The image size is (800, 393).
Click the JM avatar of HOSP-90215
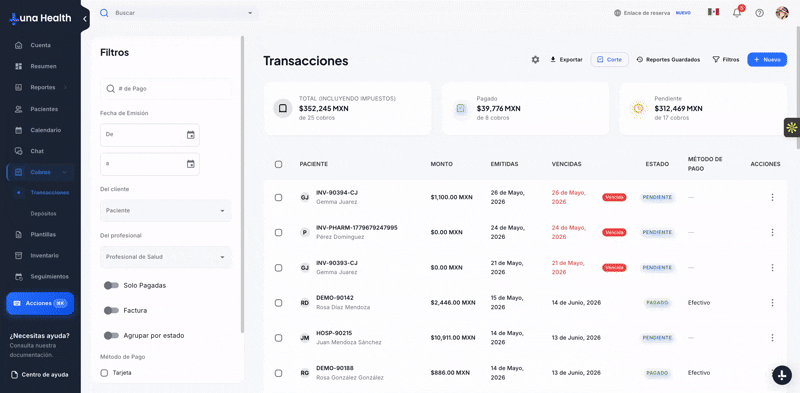(305, 337)
